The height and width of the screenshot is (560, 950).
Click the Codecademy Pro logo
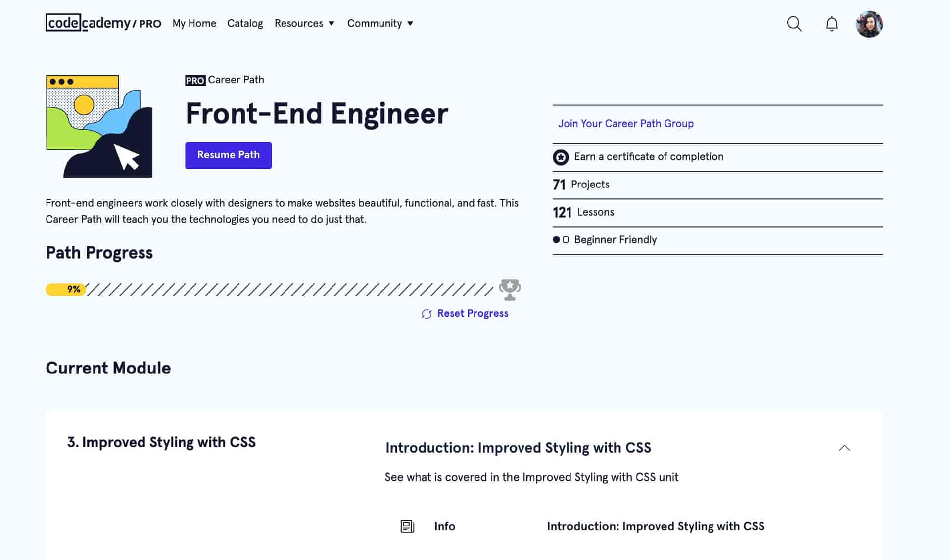pos(103,23)
